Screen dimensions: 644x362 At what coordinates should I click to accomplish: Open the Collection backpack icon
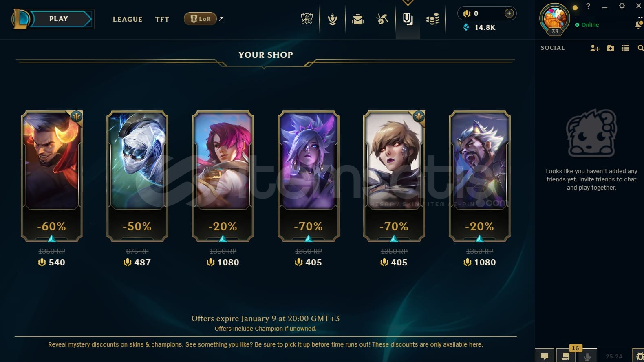point(358,19)
